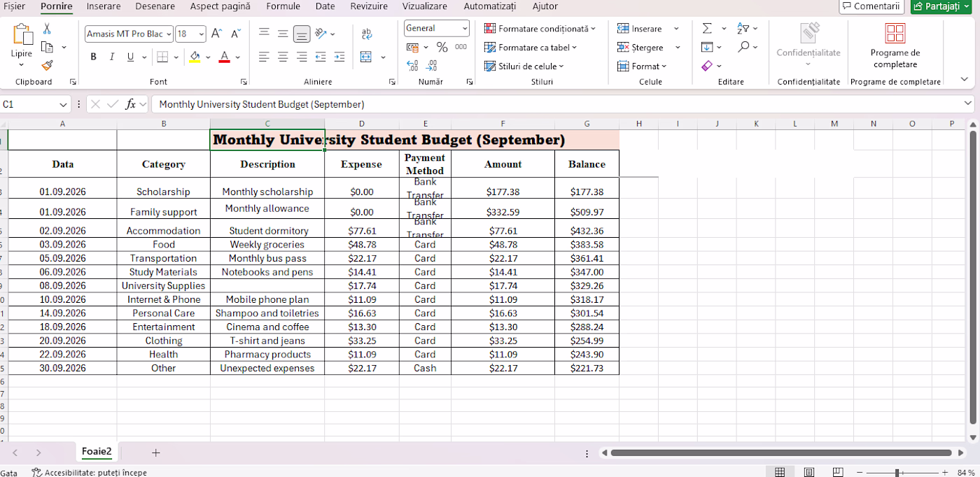This screenshot has width=980, height=477.
Task: Click the text orientation icon
Action: coord(321,33)
